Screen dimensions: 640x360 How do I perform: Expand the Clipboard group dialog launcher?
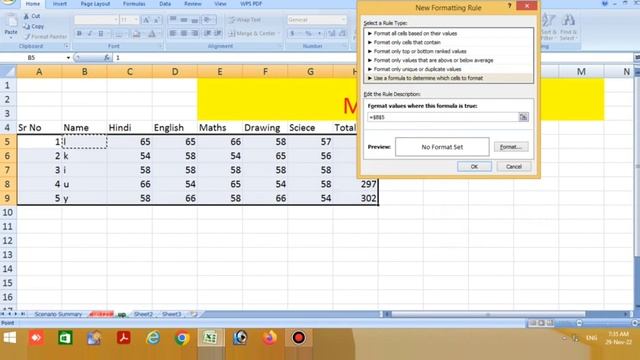click(67, 46)
